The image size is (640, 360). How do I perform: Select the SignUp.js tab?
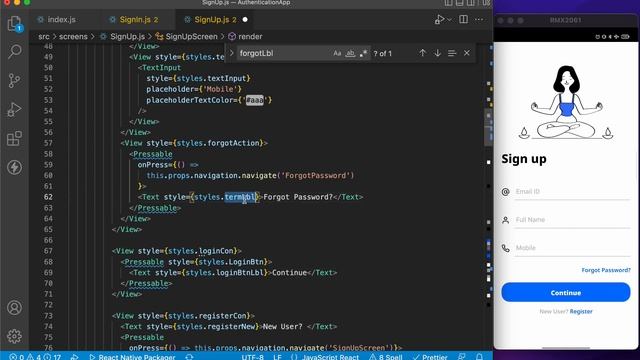pos(211,19)
